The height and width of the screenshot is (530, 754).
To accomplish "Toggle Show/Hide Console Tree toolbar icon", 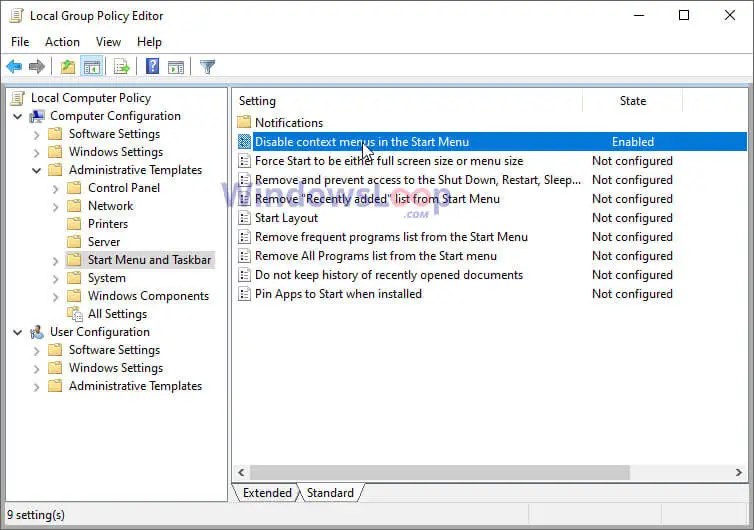I will pyautogui.click(x=91, y=67).
